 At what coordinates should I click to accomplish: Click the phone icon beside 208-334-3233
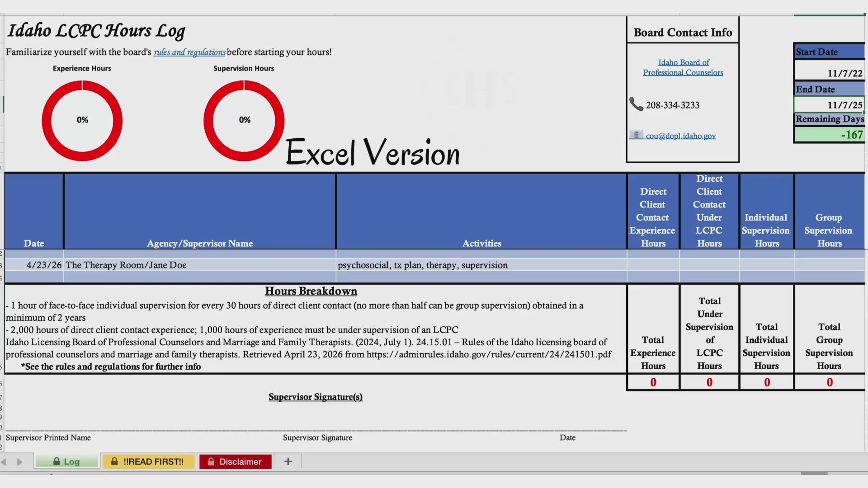[x=636, y=104]
